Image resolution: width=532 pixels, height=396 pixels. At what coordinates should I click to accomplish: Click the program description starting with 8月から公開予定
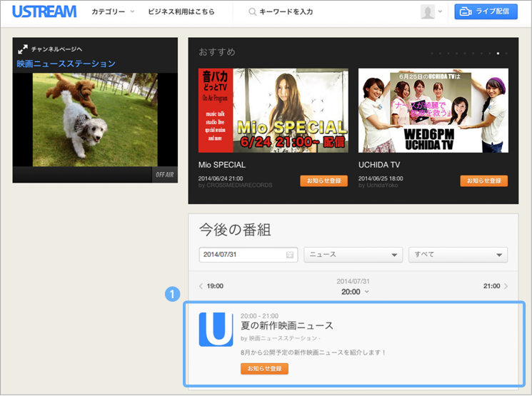point(313,352)
